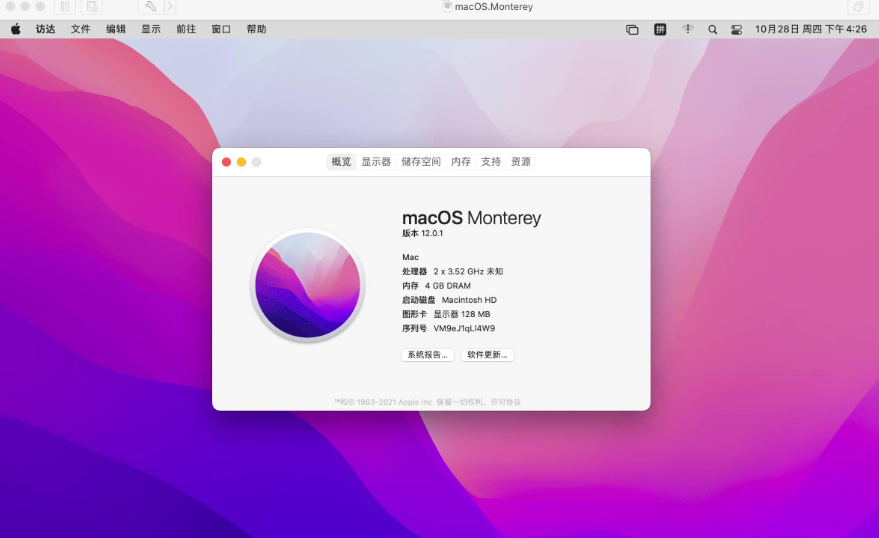Click the arrow beside the wrench icon
This screenshot has width=879, height=538.
[x=170, y=7]
